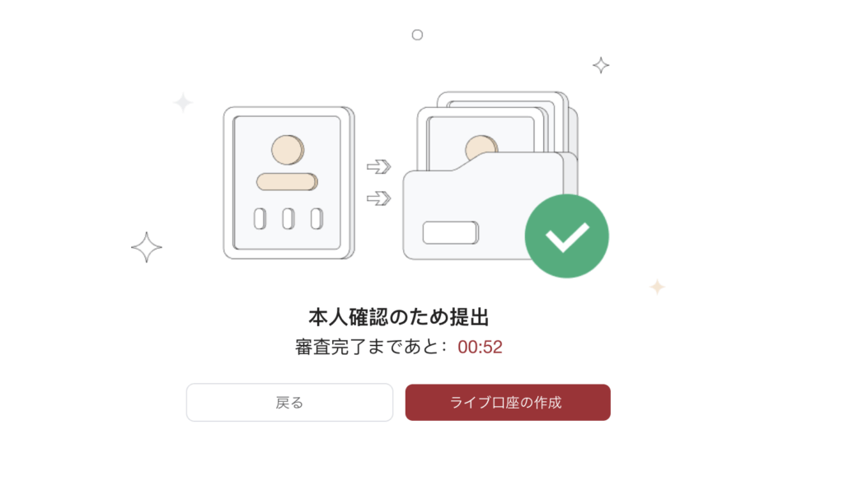844x504 pixels.
Task: Click the avatar circle on the ID card
Action: [288, 150]
